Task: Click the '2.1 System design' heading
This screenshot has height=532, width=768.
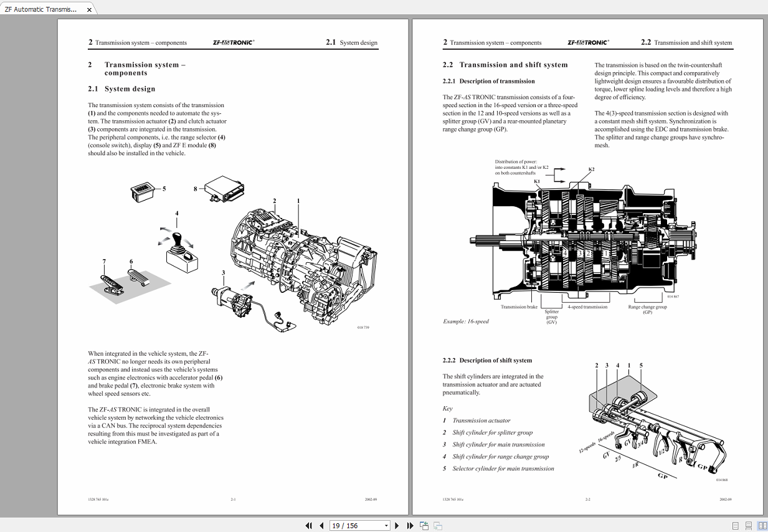Action: point(121,89)
